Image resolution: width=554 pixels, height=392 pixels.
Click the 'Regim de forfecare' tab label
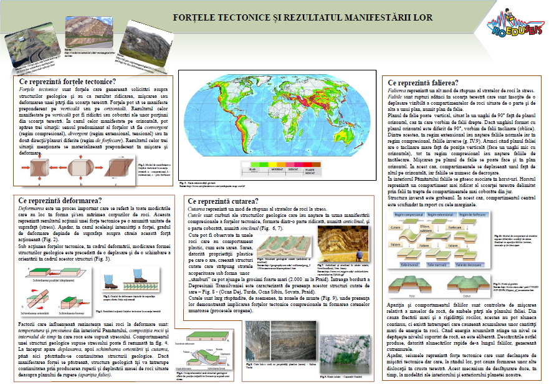[x=472, y=214]
